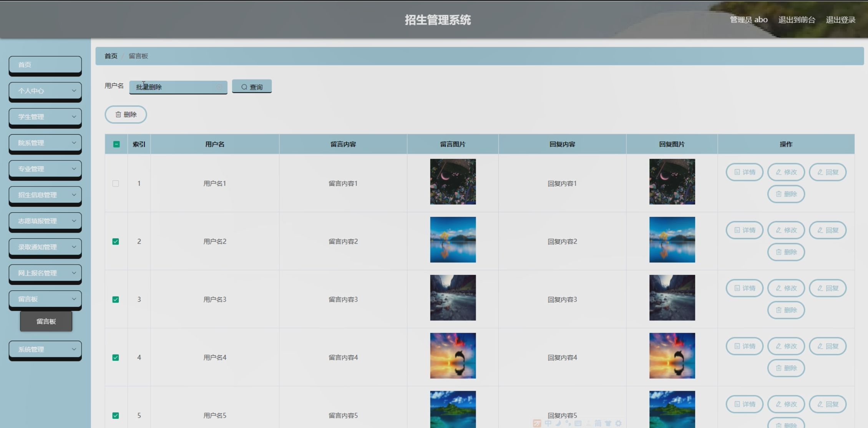
Task: Select the 留言板 submenu item
Action: pyautogui.click(x=46, y=321)
